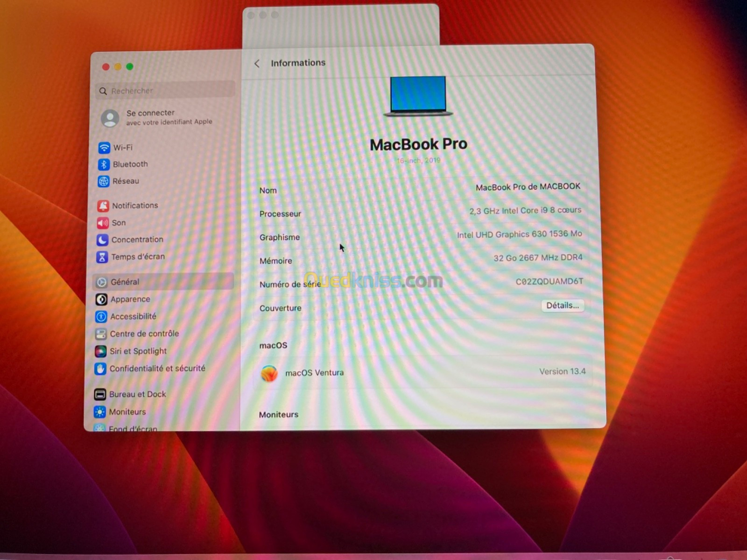This screenshot has height=560, width=747.
Task: Click the Réseau globe icon
Action: click(103, 182)
